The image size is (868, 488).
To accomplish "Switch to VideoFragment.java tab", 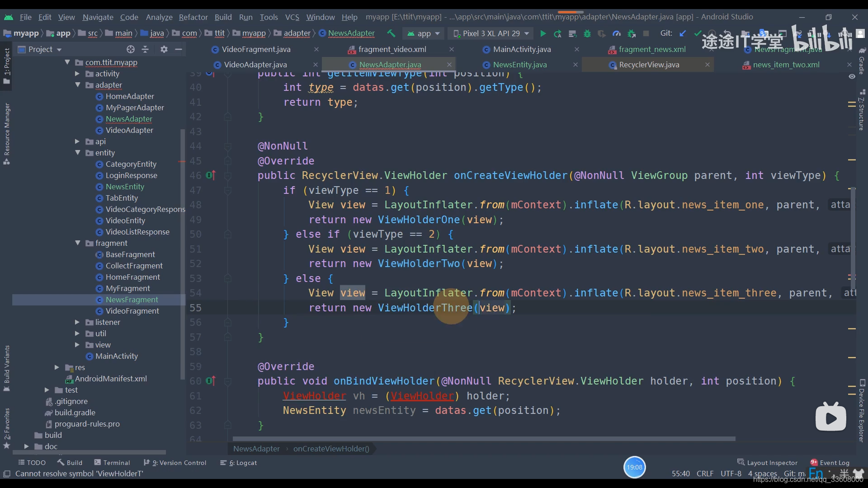I will pyautogui.click(x=256, y=49).
